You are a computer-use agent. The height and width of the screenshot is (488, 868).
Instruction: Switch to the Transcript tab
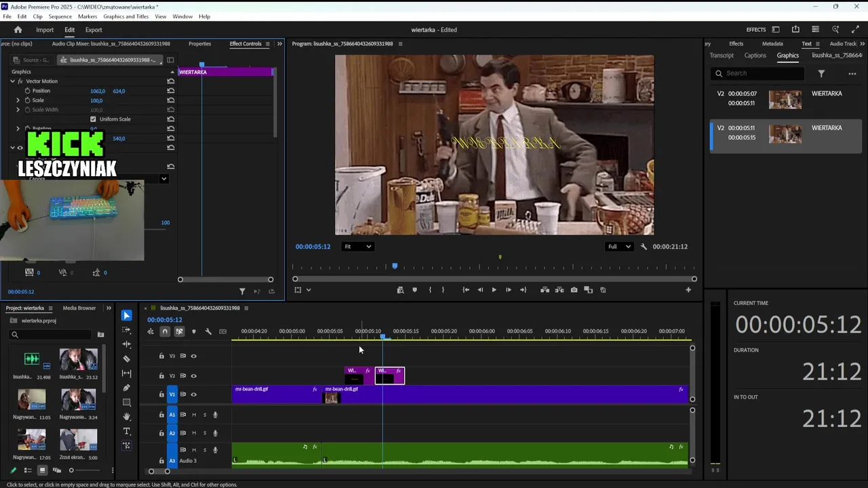coord(722,56)
